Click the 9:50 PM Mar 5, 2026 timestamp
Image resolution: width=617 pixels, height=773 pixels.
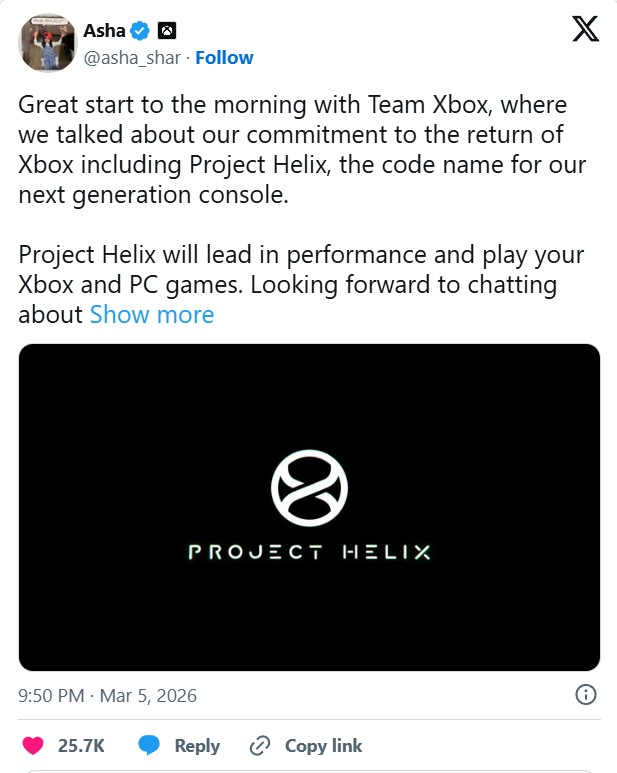pos(108,694)
